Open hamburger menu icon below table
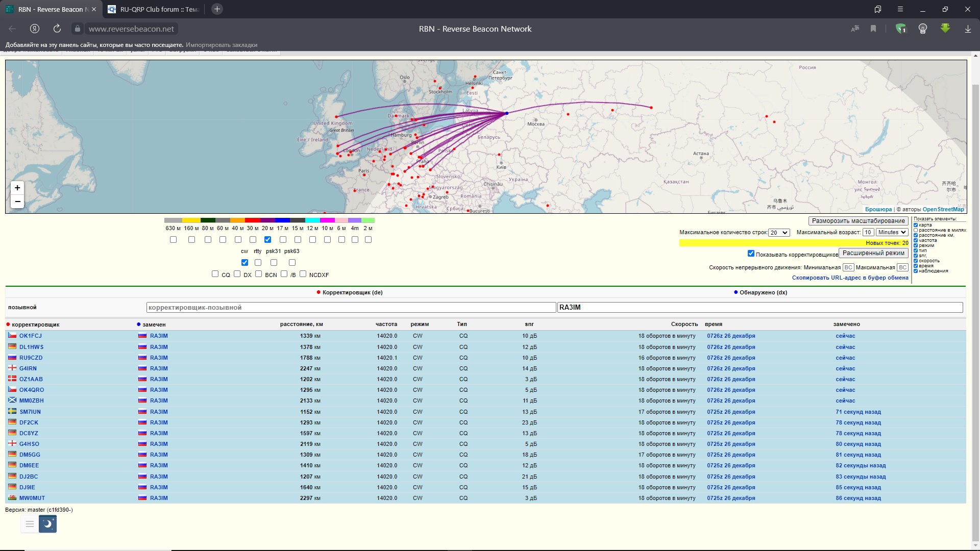The width and height of the screenshot is (980, 551). pyautogui.click(x=30, y=523)
